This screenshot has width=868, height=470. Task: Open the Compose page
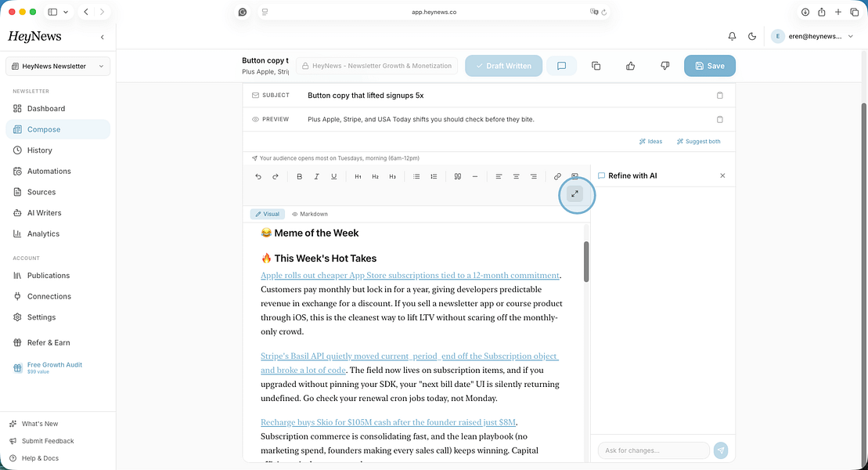[58, 129]
